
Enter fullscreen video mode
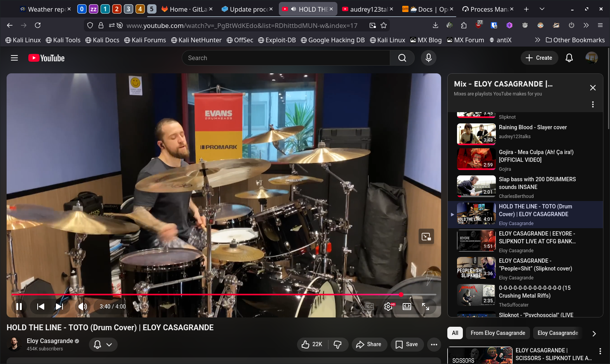[x=426, y=307]
